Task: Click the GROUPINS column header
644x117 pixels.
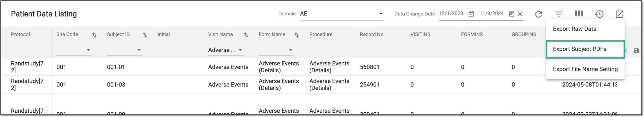Action: point(524,34)
